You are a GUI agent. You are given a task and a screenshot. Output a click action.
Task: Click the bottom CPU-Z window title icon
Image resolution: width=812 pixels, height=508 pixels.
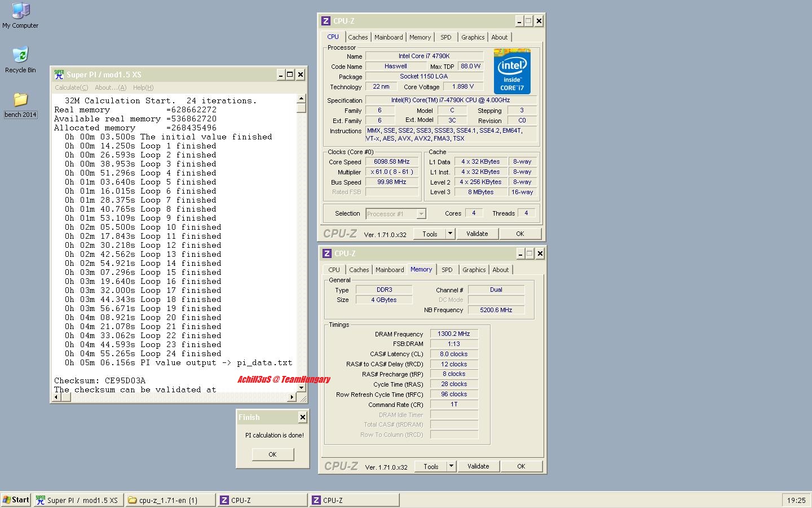tap(326, 253)
